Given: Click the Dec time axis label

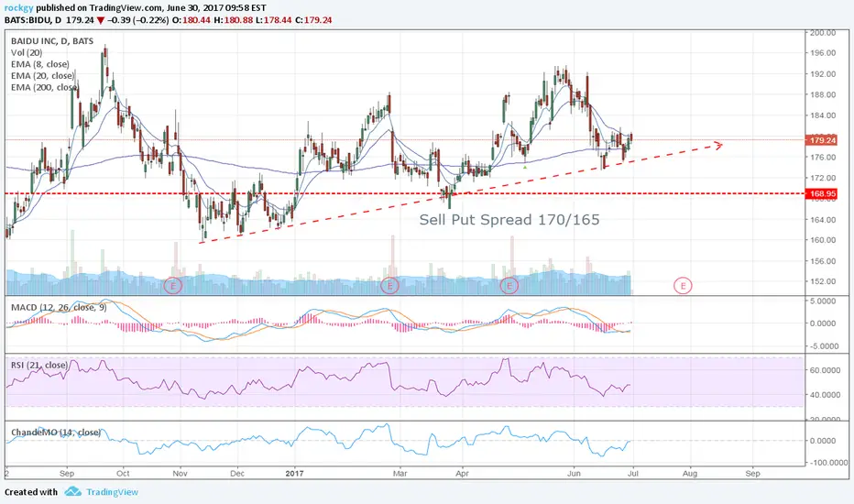Looking at the screenshot, I should [x=237, y=473].
